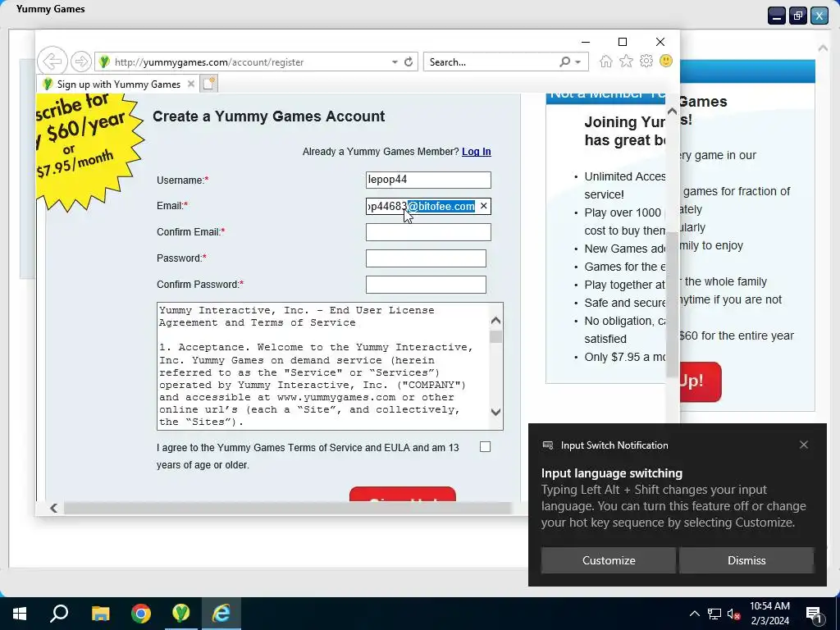Click the Yummy Games outer window scroll-up arrow
The height and width of the screenshot is (630, 840).
tap(823, 48)
